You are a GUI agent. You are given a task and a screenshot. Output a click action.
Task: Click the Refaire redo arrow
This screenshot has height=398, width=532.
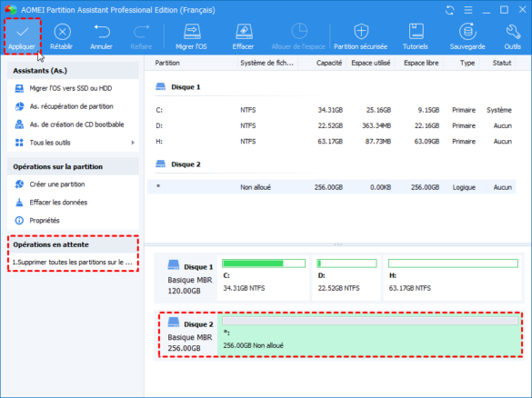point(141,36)
